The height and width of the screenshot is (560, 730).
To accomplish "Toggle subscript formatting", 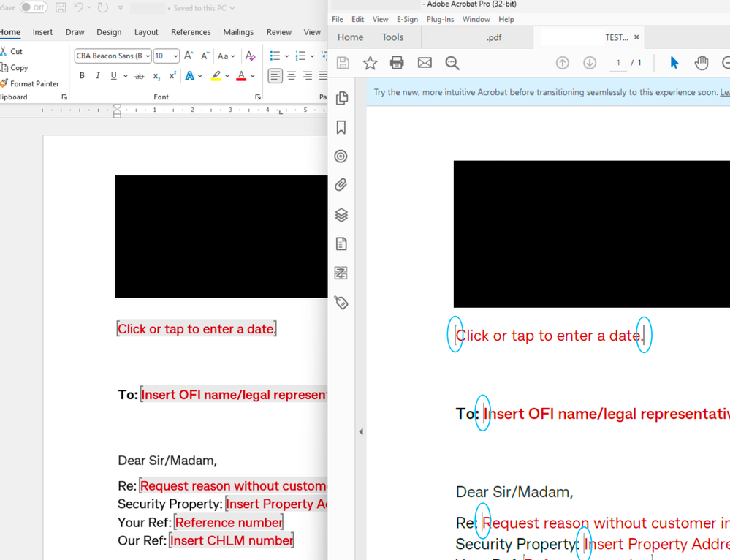I will (156, 76).
